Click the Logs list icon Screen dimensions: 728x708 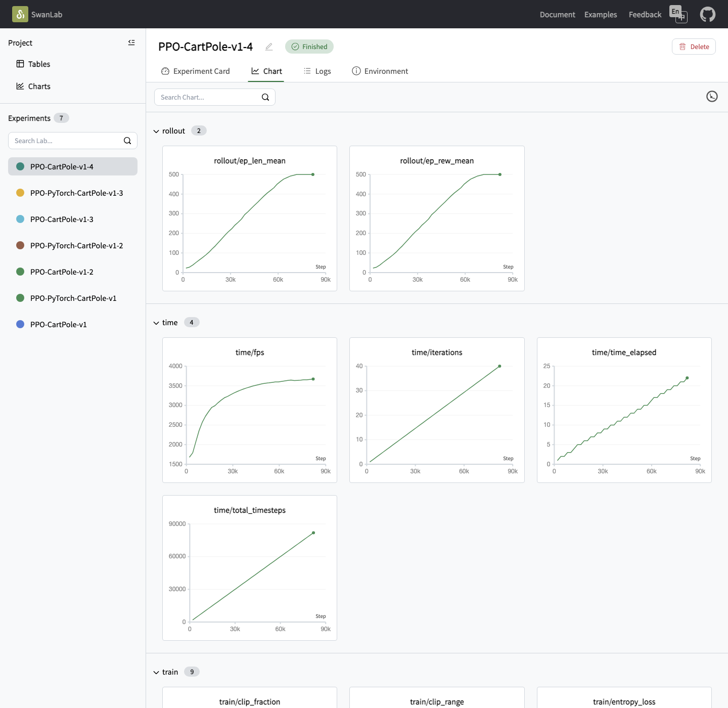point(307,71)
